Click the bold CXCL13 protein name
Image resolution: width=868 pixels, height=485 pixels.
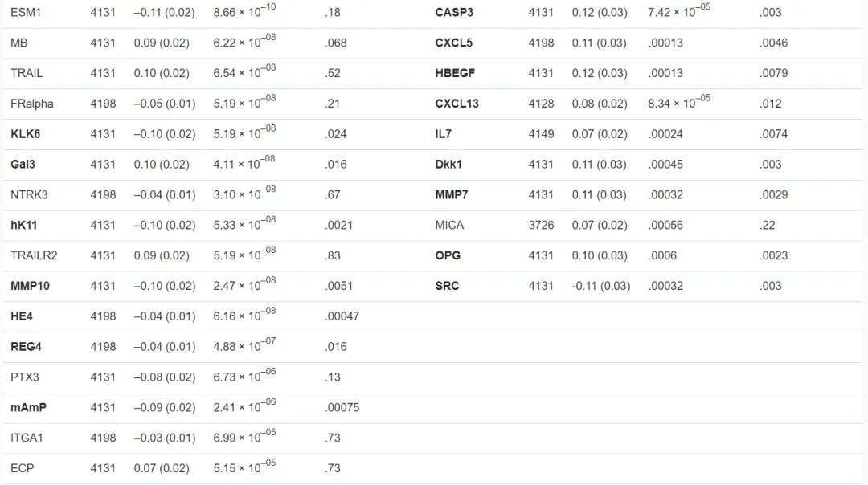tap(457, 104)
